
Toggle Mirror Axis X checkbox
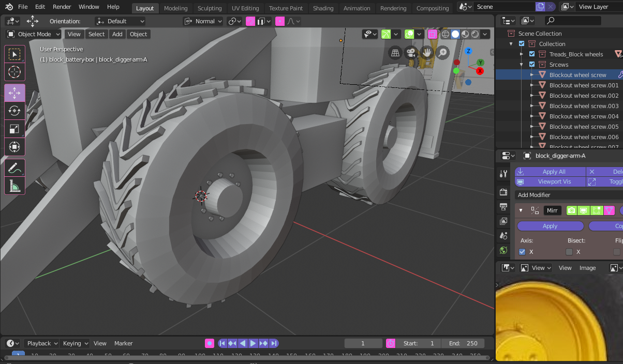tap(522, 252)
